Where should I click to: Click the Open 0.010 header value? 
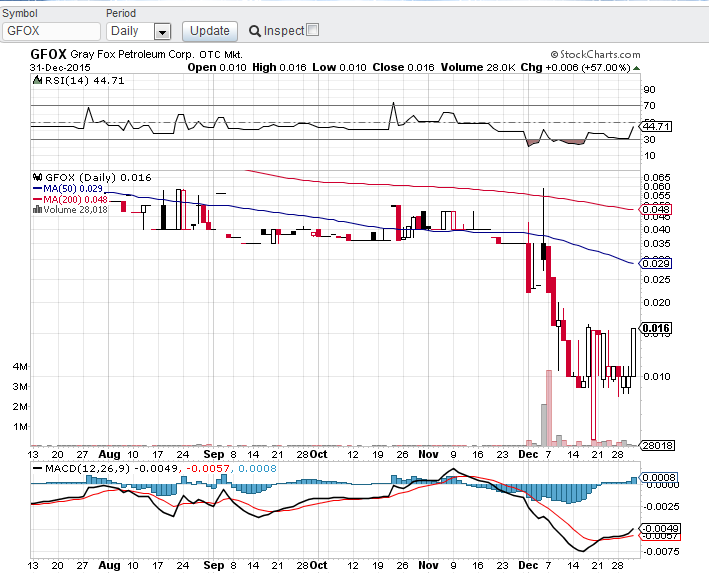(217, 67)
